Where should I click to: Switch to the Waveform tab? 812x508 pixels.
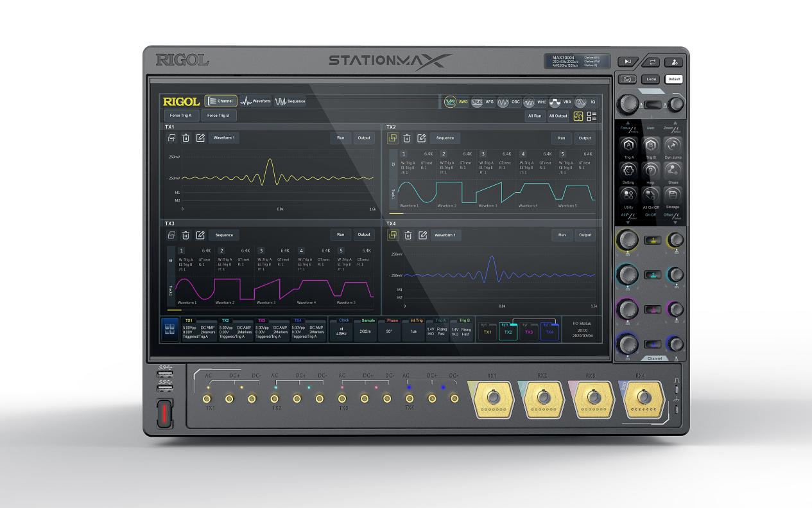pos(255,101)
